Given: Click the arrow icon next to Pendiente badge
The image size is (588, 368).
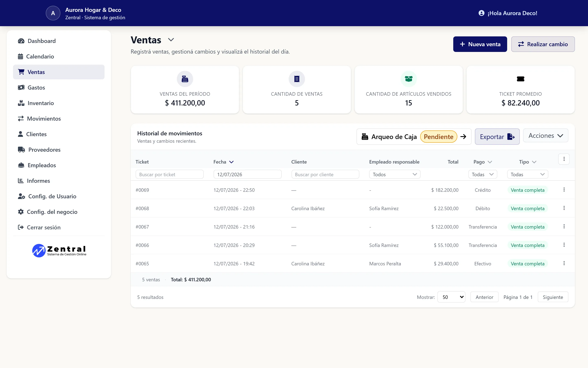Looking at the screenshot, I should [x=463, y=137].
